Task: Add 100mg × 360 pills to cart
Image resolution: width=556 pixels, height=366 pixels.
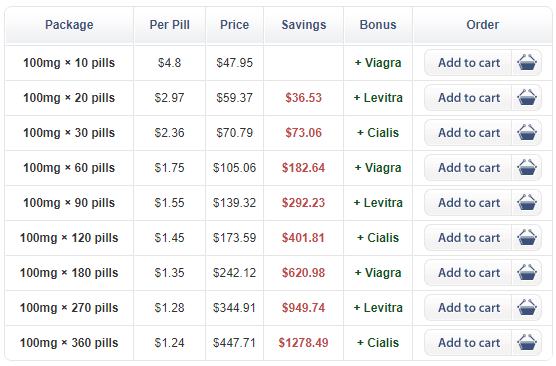Action: (x=469, y=343)
